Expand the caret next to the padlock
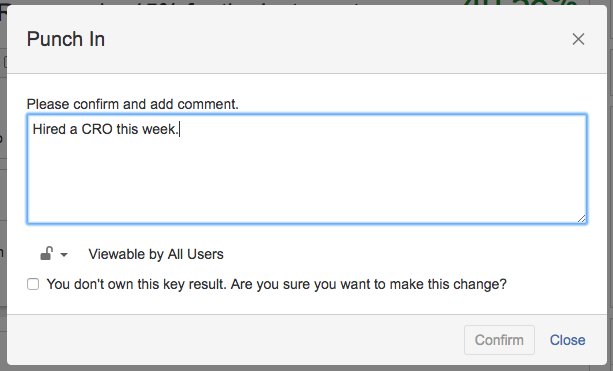 point(64,255)
